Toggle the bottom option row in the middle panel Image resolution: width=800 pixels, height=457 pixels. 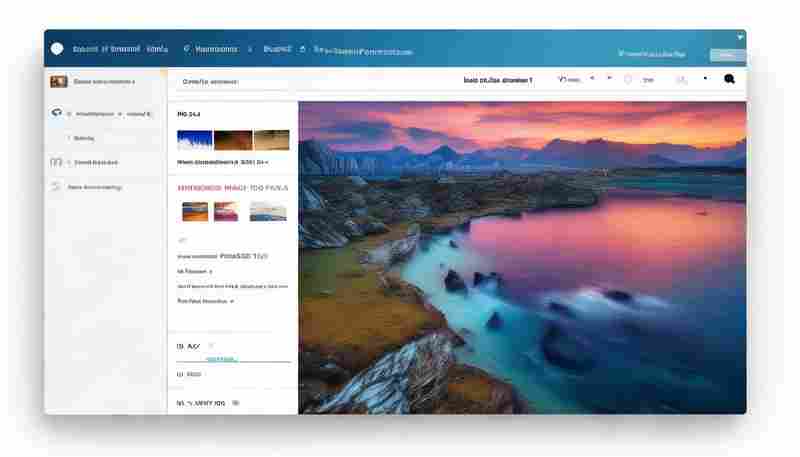[x=208, y=403]
